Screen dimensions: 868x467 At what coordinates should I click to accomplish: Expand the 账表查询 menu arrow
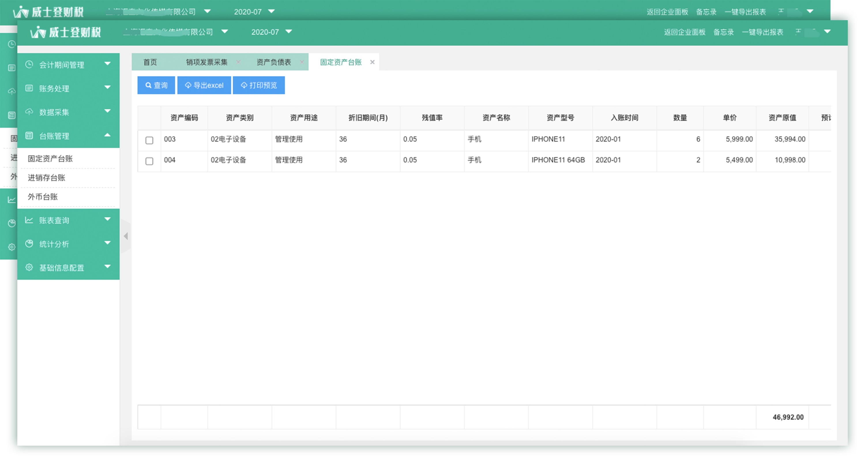point(108,219)
